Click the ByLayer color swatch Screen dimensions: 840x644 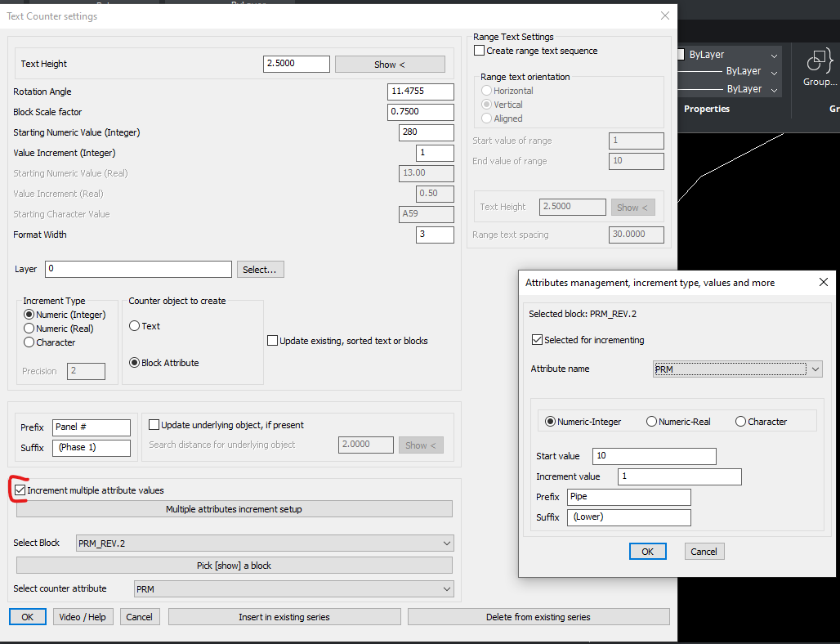tap(681, 54)
